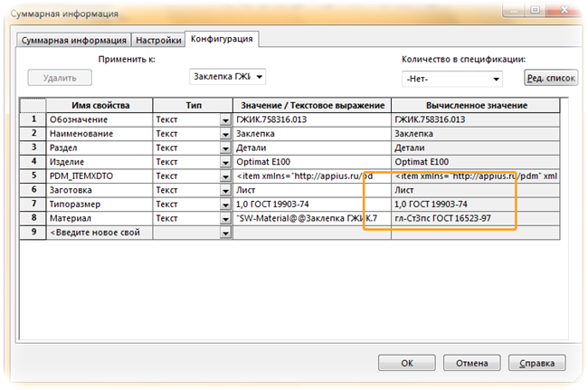
Task: Select row header number 5
Action: (x=33, y=175)
